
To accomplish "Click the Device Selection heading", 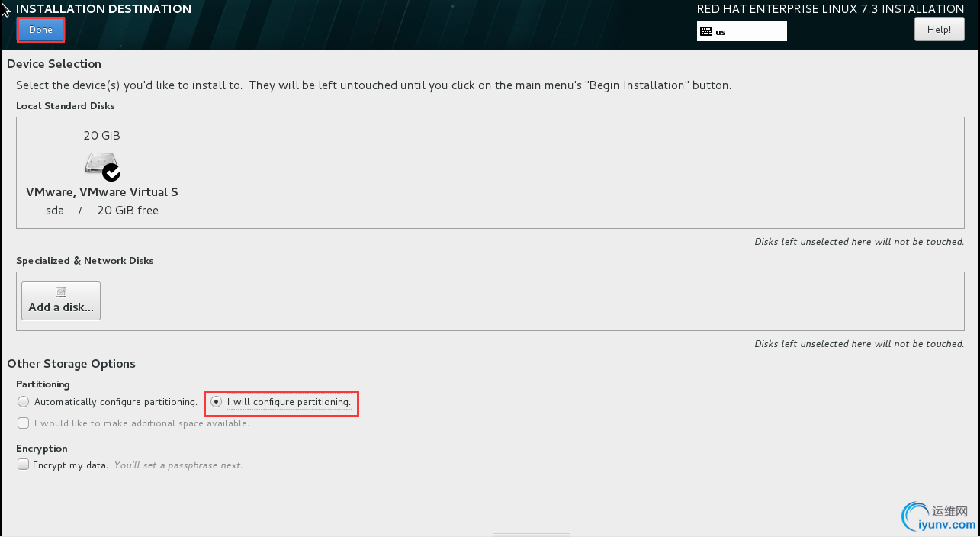I will [x=54, y=64].
